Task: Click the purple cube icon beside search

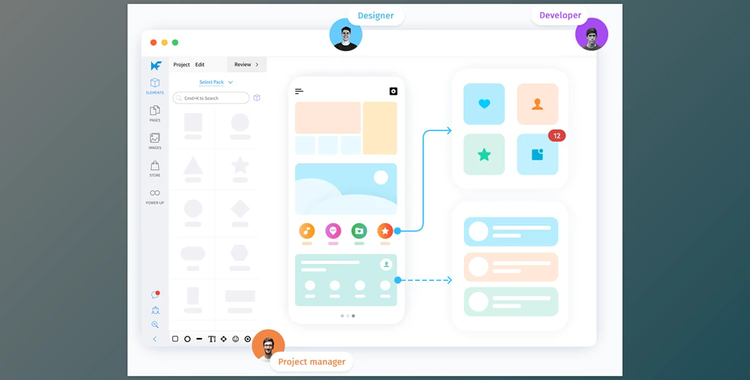Action: click(257, 98)
